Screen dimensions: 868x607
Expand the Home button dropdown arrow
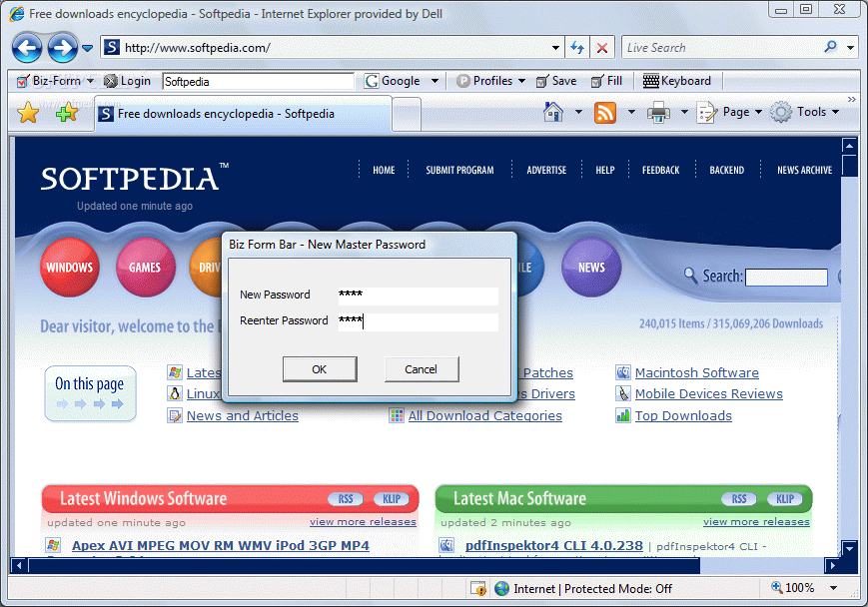pyautogui.click(x=578, y=113)
